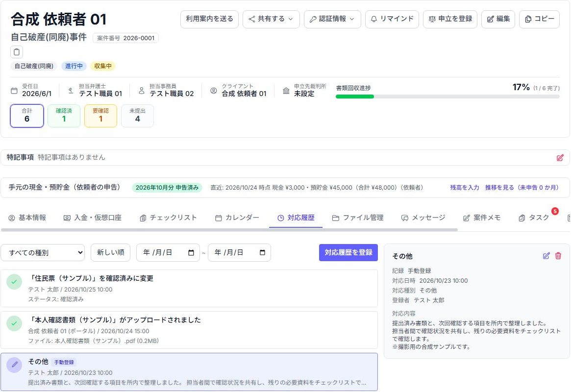Open the 共有する share dropdown
Image resolution: width=571 pixels, height=392 pixels.
tap(271, 19)
